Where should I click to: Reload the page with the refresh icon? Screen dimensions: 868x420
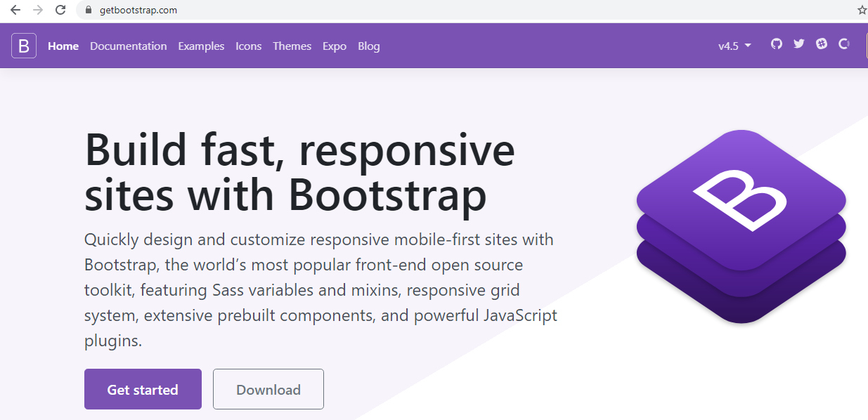(x=60, y=10)
